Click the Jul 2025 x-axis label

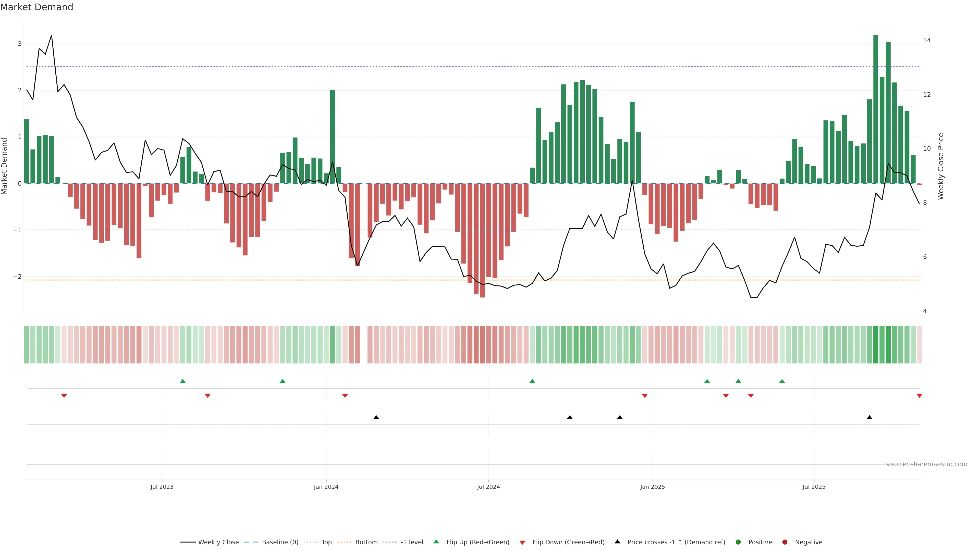(814, 487)
